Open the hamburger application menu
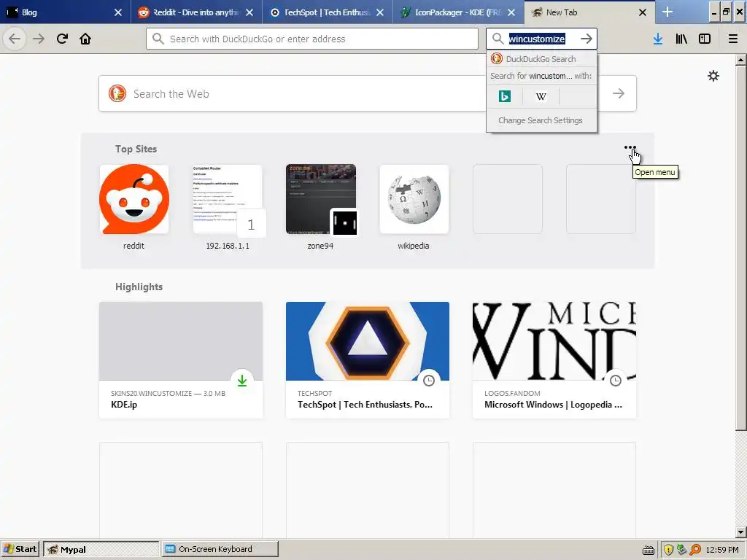This screenshot has height=560, width=747. (x=733, y=39)
